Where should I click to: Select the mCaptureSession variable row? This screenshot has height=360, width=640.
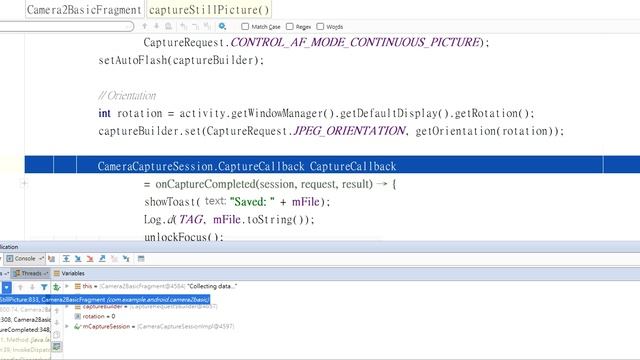[x=154, y=326]
